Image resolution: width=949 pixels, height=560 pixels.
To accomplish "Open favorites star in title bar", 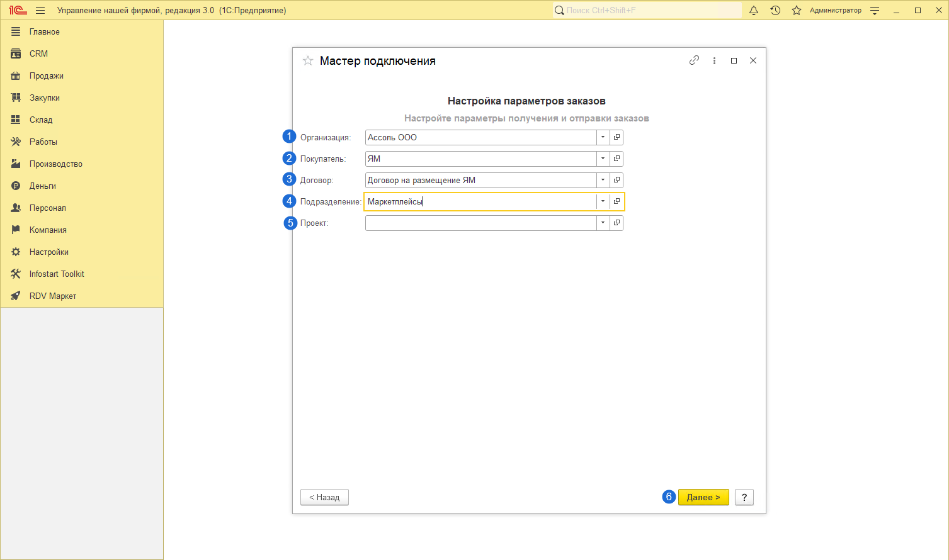I will (797, 10).
